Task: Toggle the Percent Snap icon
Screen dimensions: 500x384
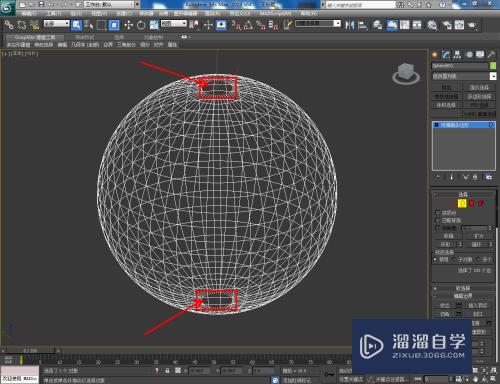Action: 261,25
